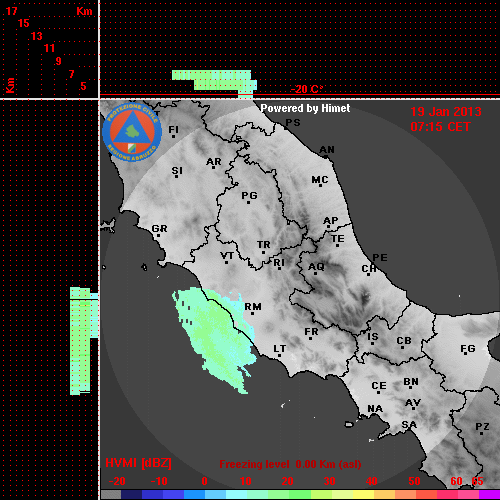The image size is (500, 500).
Task: Click the FG city label
Action: pos(468,349)
